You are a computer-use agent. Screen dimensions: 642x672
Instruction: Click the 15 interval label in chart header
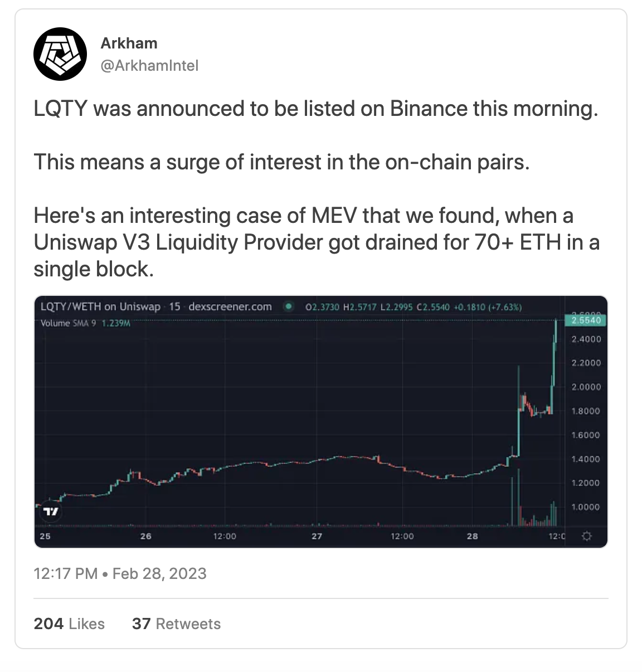(x=174, y=306)
